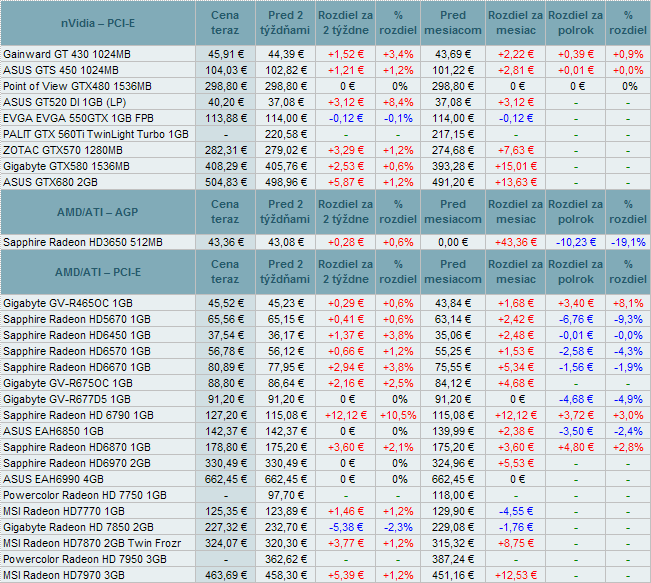Select ASUS GTS 450 1024MB product name
Screen dimensions: 651x583
coord(61,70)
